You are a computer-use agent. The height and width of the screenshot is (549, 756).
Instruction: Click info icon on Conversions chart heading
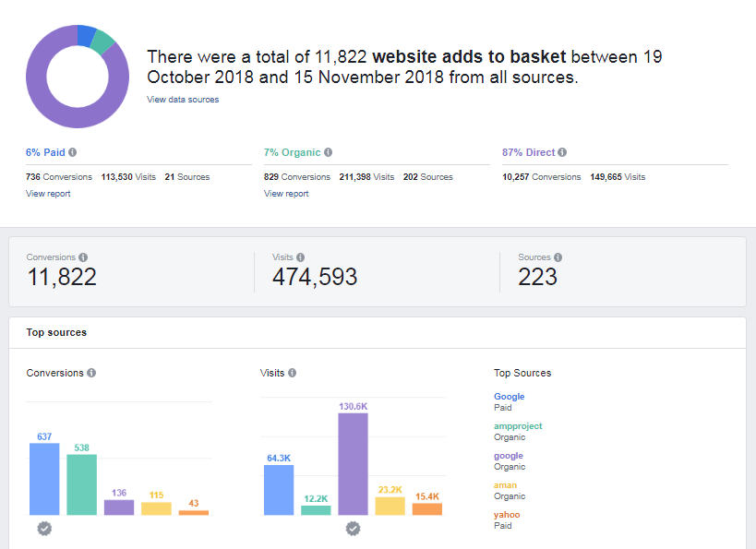tap(91, 373)
